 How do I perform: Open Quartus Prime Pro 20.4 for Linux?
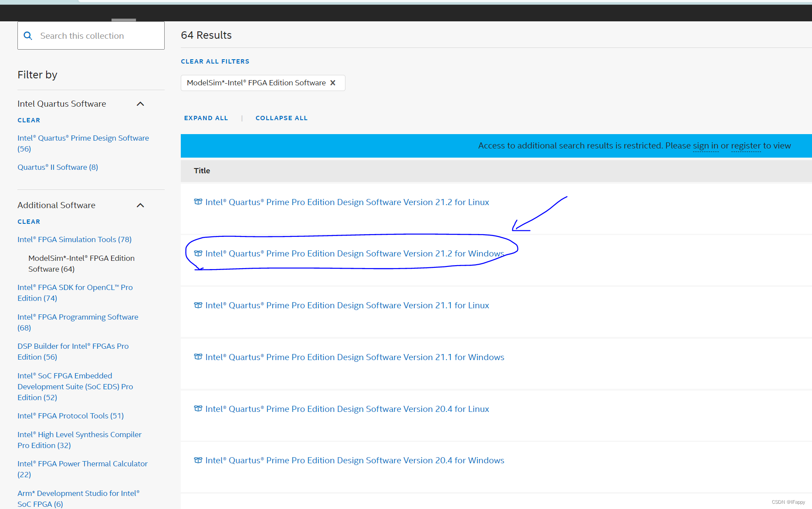click(x=347, y=409)
